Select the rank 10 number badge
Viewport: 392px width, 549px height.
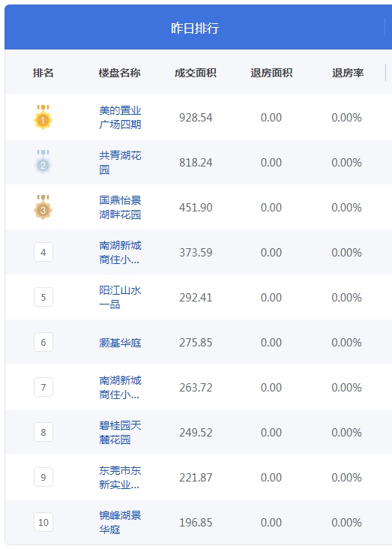tap(43, 522)
